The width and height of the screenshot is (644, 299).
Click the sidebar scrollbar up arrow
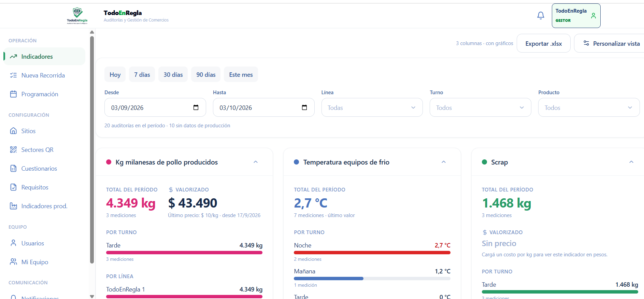tap(92, 32)
